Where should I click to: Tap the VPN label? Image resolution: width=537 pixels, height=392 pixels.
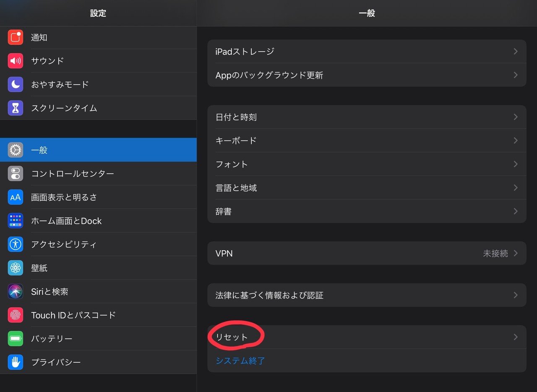[224, 254]
